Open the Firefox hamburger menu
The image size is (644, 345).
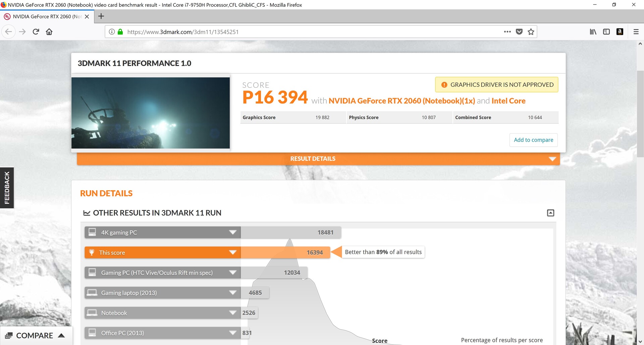(636, 32)
